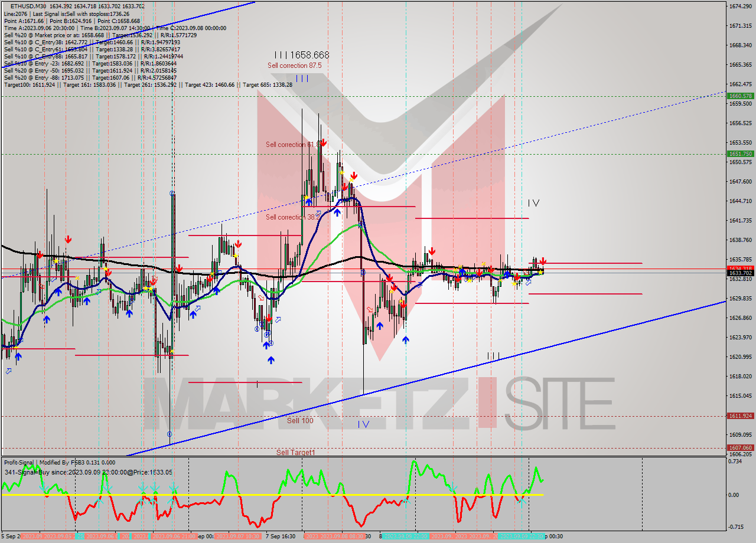Click the 1674.290 price axis value

coord(741,6)
